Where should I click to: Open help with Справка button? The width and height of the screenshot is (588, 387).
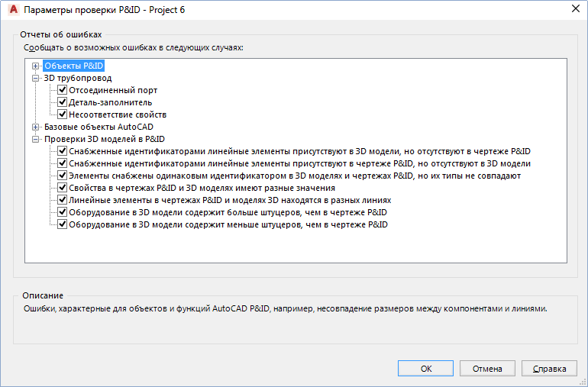click(549, 369)
